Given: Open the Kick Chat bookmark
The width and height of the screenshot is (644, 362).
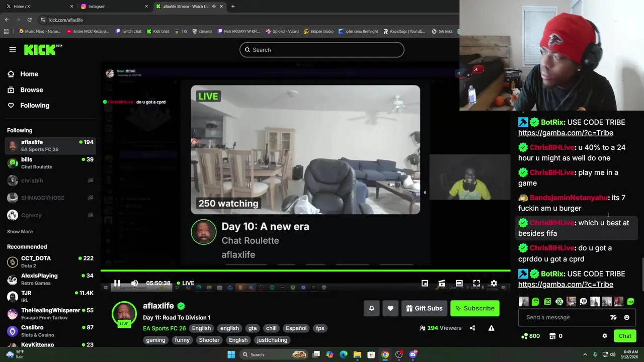Looking at the screenshot, I should (158, 31).
